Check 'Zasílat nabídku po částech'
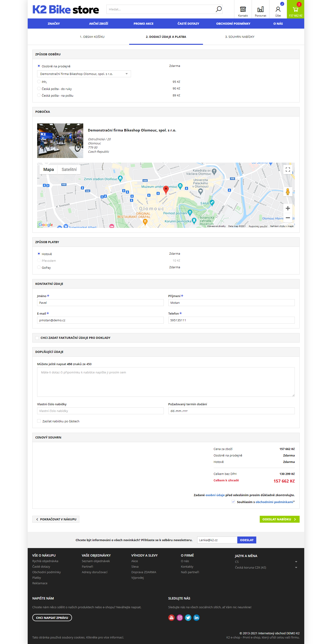 coord(39,421)
